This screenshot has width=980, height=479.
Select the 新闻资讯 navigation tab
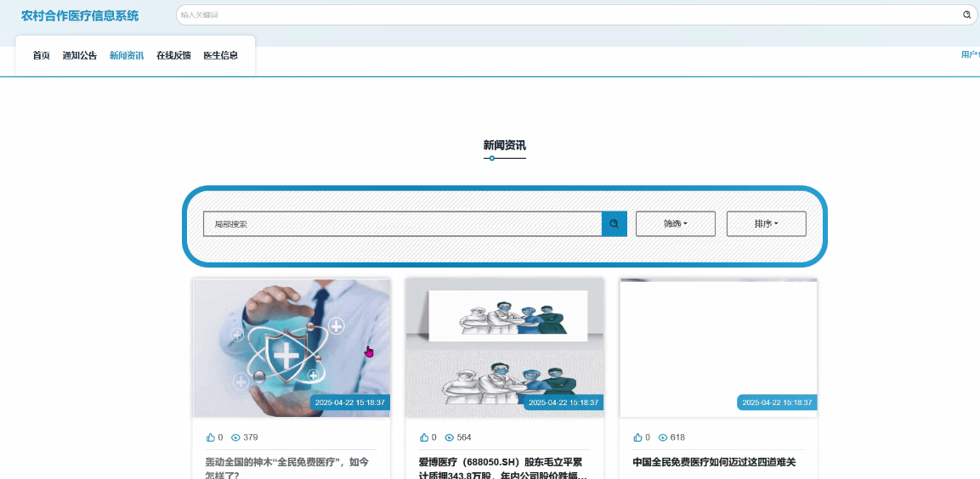coord(127,55)
